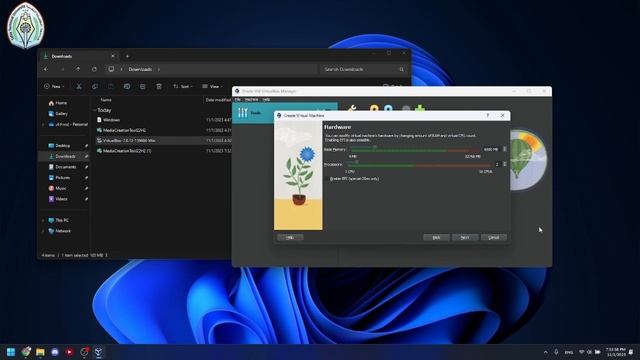This screenshot has height=360, width=640.
Task: Click the chevron after Downloads in address bar
Action: [x=159, y=69]
